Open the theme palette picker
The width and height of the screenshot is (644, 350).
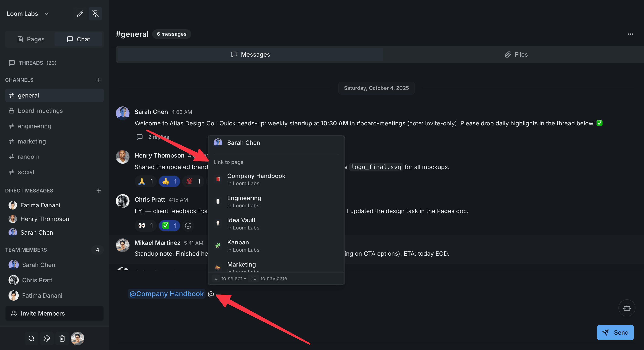pyautogui.click(x=47, y=338)
